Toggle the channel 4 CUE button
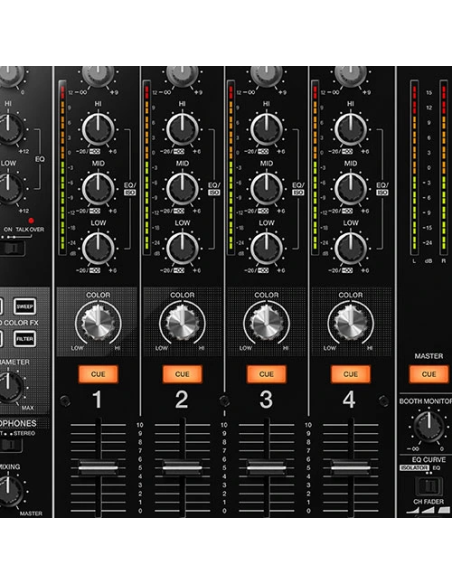This screenshot has width=452, height=584. (x=351, y=374)
